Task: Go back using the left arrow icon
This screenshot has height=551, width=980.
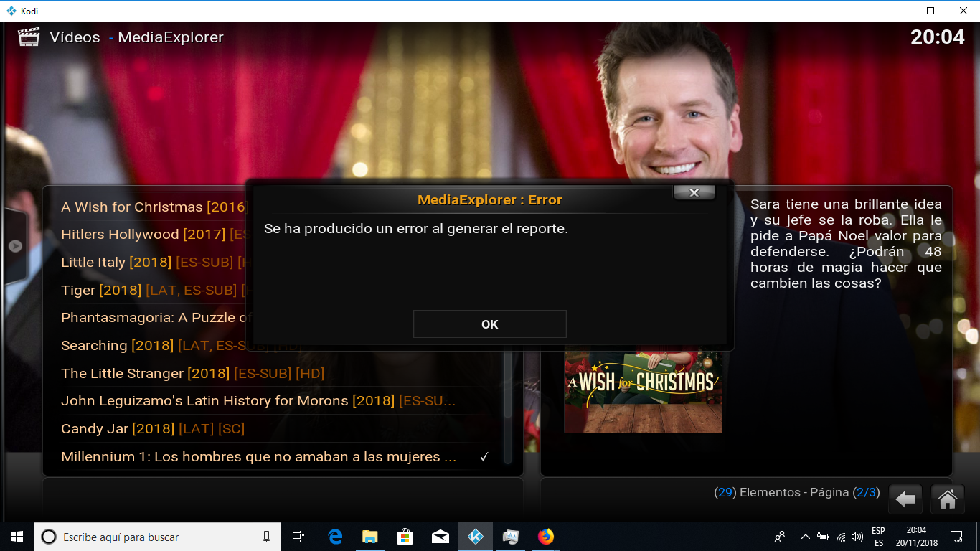Action: tap(905, 499)
